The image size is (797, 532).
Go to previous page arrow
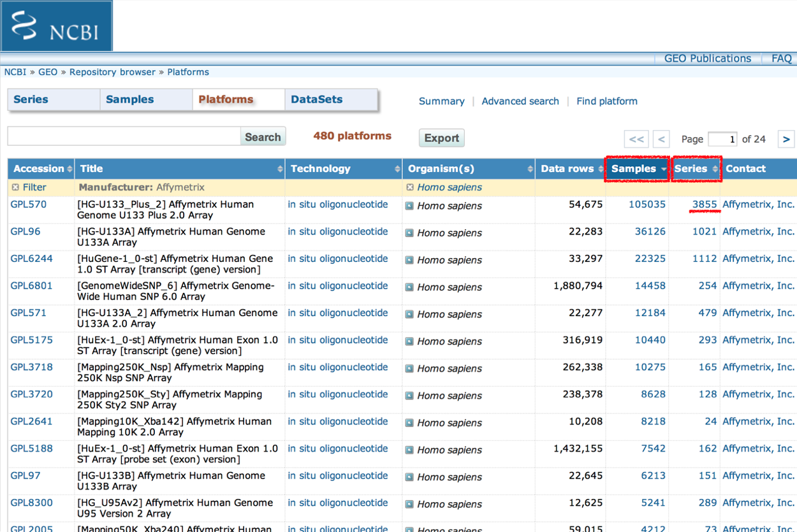tap(661, 139)
